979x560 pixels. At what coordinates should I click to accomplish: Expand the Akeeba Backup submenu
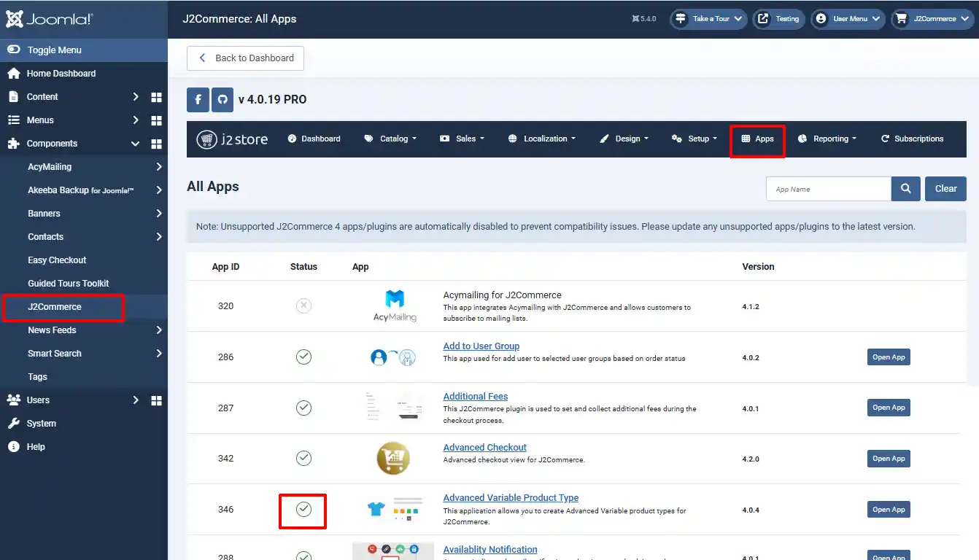pos(159,190)
